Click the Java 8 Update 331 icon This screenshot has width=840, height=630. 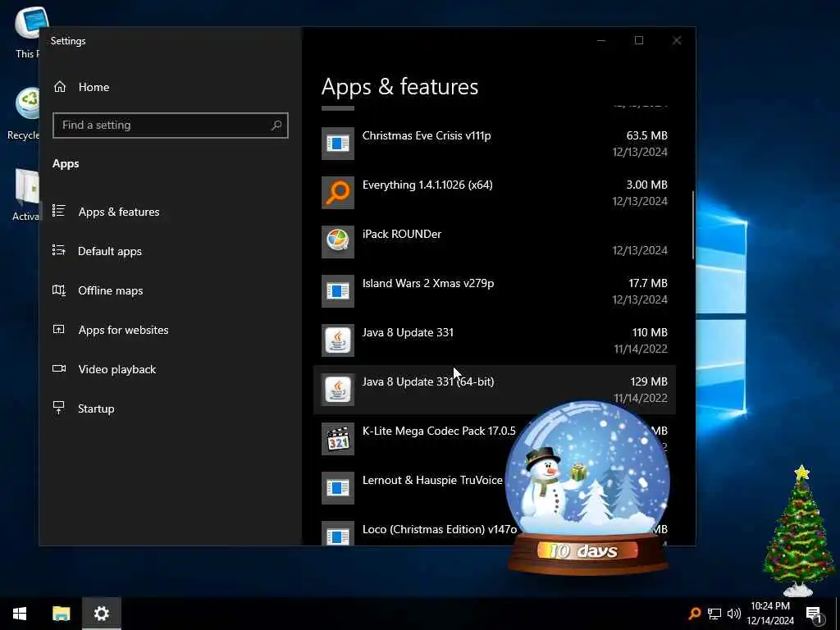point(337,340)
